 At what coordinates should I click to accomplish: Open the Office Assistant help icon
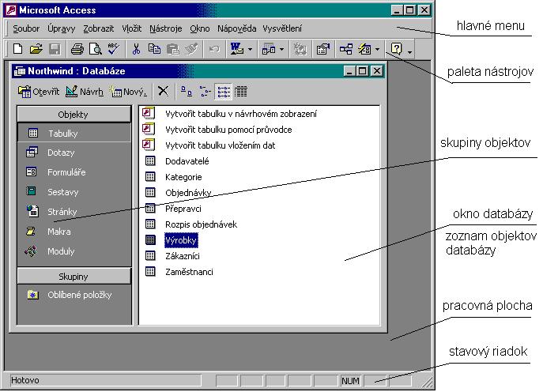396,49
